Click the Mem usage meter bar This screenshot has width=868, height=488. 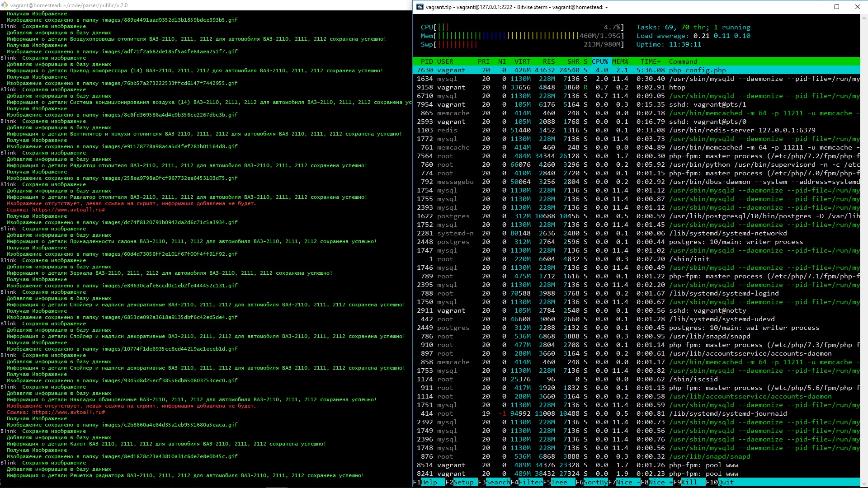point(522,36)
